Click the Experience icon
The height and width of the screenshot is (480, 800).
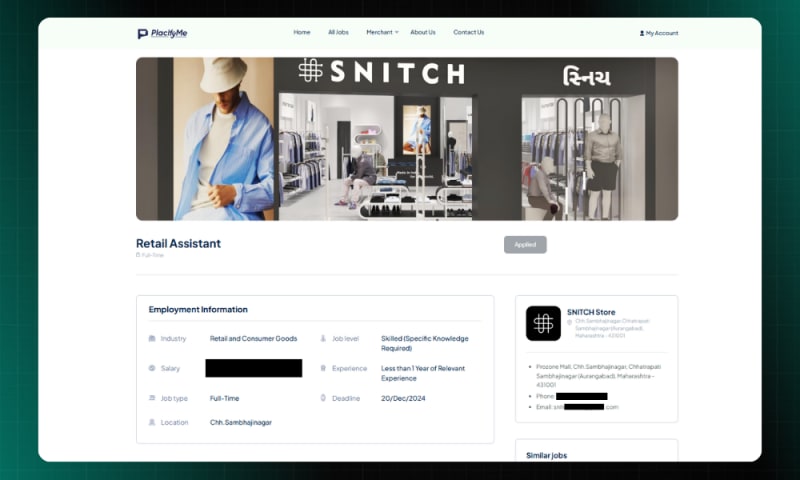click(323, 368)
